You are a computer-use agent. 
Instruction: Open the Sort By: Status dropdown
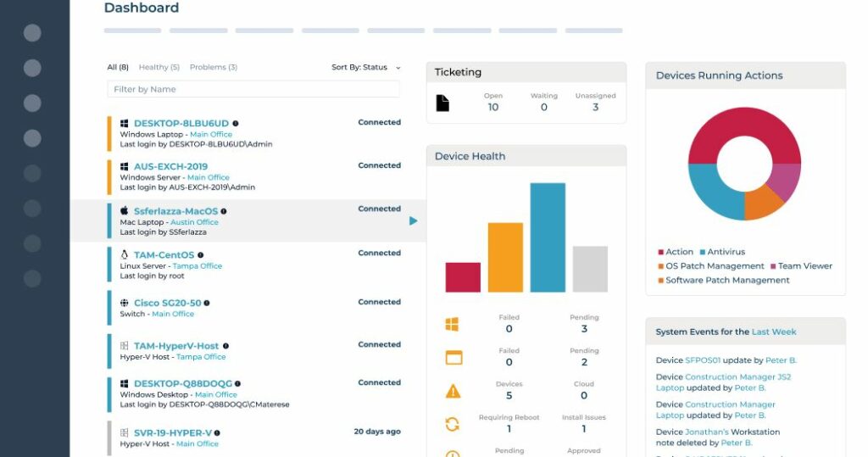click(366, 67)
